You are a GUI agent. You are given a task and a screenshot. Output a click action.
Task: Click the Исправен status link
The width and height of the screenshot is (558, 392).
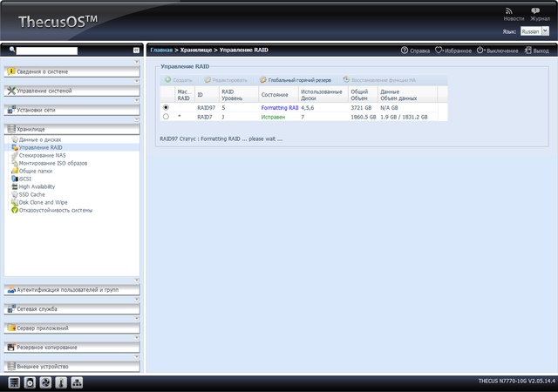(x=273, y=117)
